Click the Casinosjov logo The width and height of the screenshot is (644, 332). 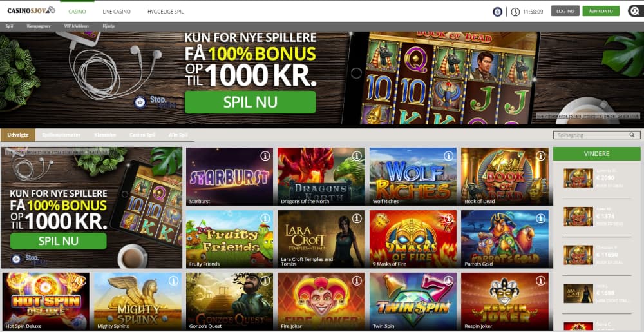pos(31,10)
